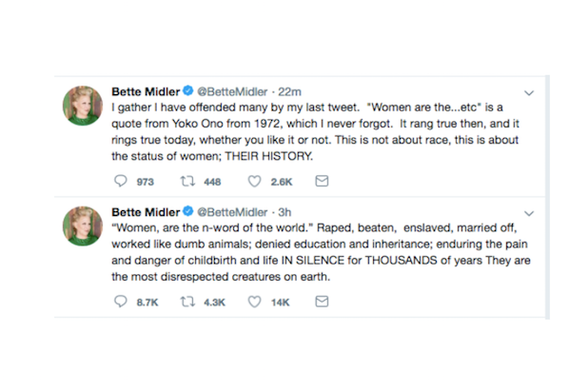Click Bette Midler's avatar on the 22m tweet
Image resolution: width=588 pixels, height=392 pixels.
pos(83,106)
